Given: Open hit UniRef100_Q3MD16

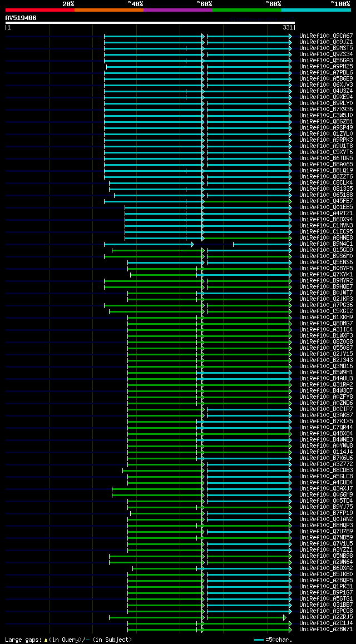Looking at the screenshot, I should tap(326, 366).
